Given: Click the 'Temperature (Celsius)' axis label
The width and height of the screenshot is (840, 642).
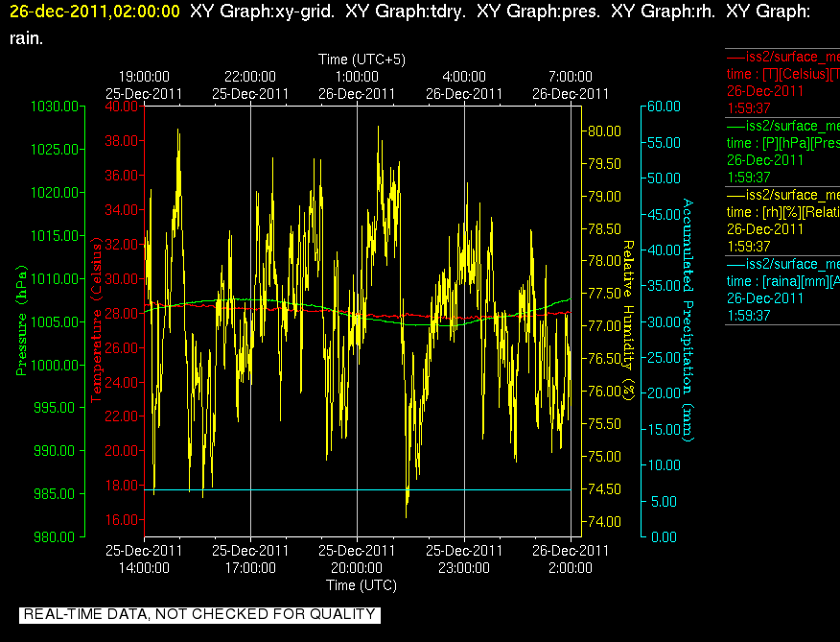Looking at the screenshot, I should point(96,321).
